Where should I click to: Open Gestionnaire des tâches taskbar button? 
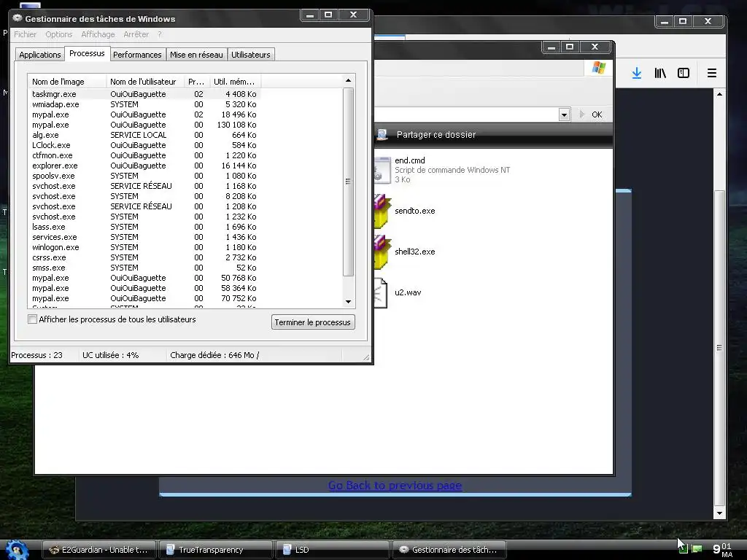tap(449, 550)
